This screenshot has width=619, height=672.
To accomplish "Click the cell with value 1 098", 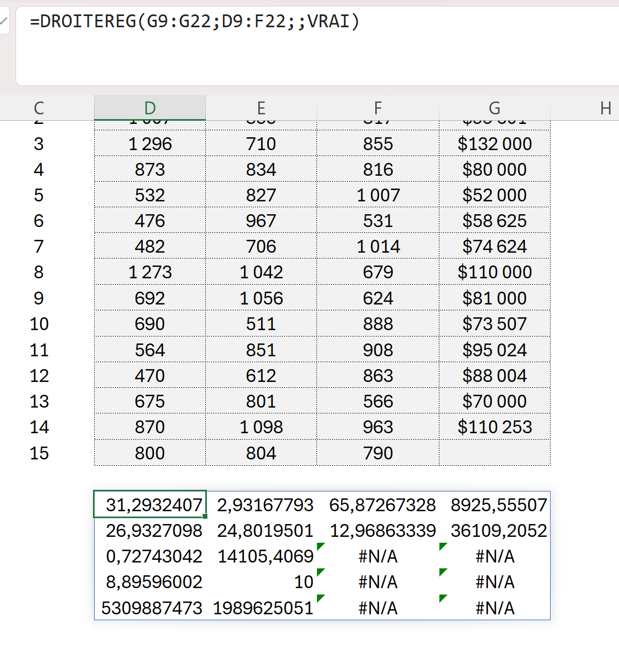I will (x=261, y=427).
